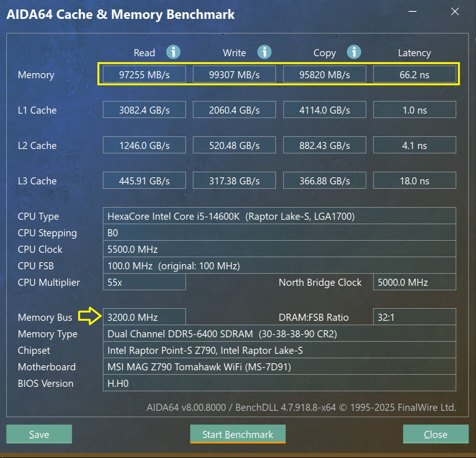Click the L2 Cache row label
Screen dimensions: 476x458
coord(37,145)
